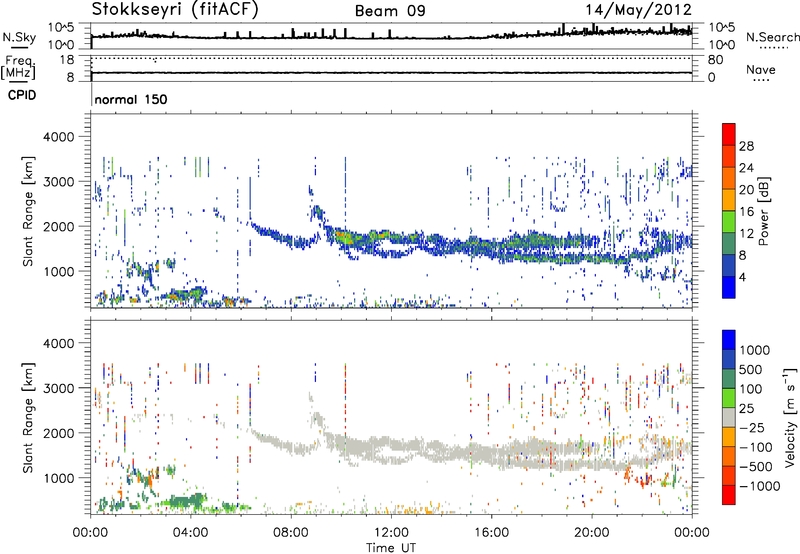This screenshot has height=554, width=800.
Task: Select the N.Sky axis label
Action: click(x=19, y=37)
